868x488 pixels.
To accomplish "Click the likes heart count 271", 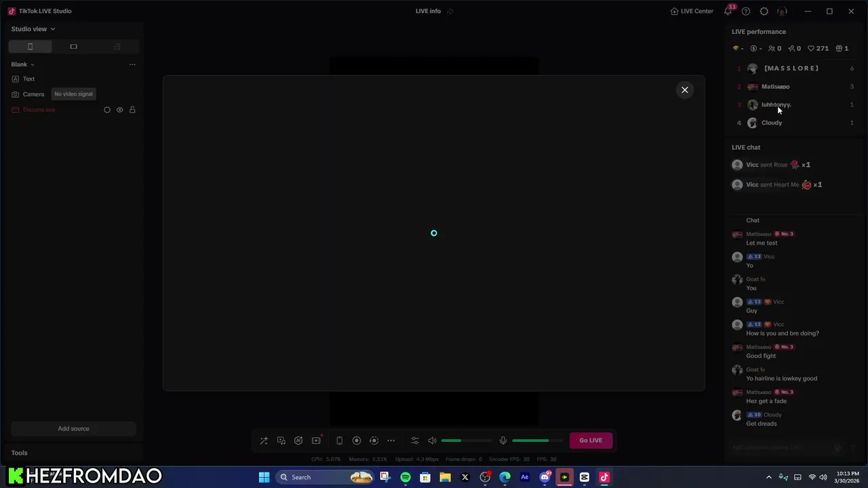I will pos(818,49).
